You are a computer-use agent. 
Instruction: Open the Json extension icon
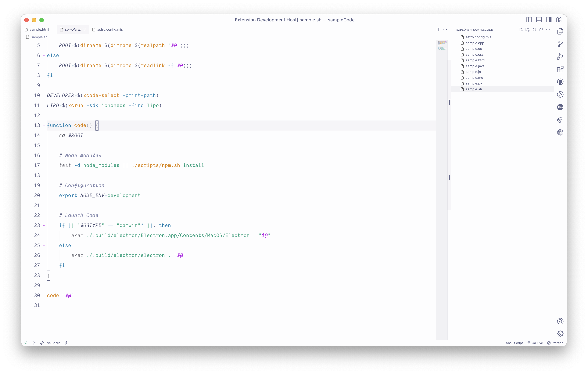[x=560, y=107]
